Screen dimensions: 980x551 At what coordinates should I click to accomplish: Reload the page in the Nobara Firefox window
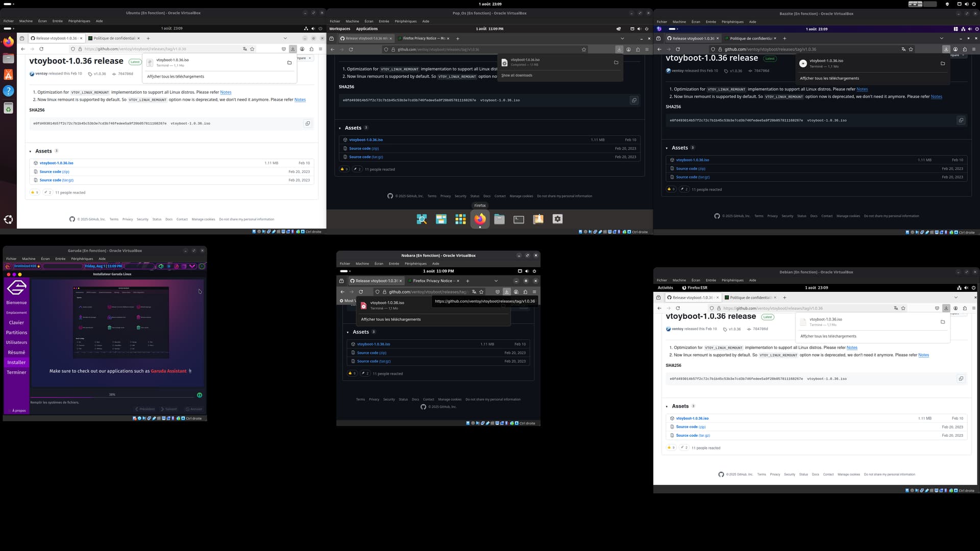[x=361, y=292]
